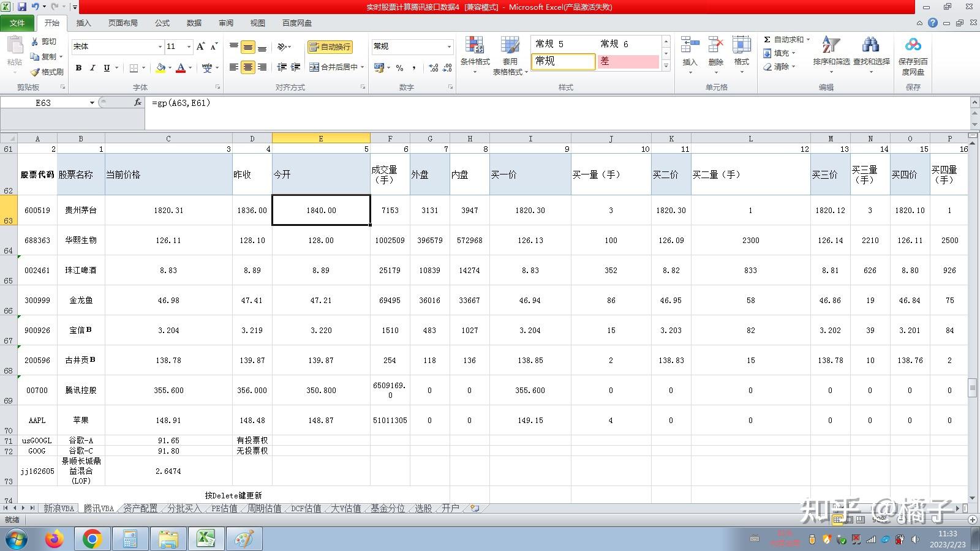Image resolution: width=980 pixels, height=551 pixels.
Task: Click the insert new worksheet tab icon
Action: [x=475, y=508]
